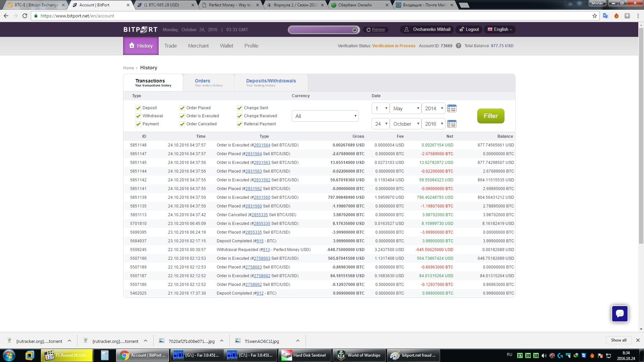This screenshot has width=644, height=362.
Task: Click the Renew session link
Action: pos(376,29)
